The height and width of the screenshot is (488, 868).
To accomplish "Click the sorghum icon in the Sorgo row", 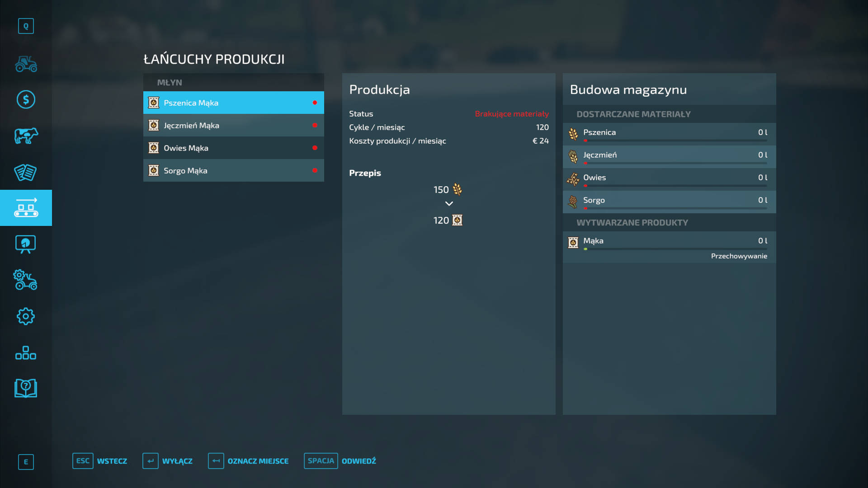I will point(573,202).
